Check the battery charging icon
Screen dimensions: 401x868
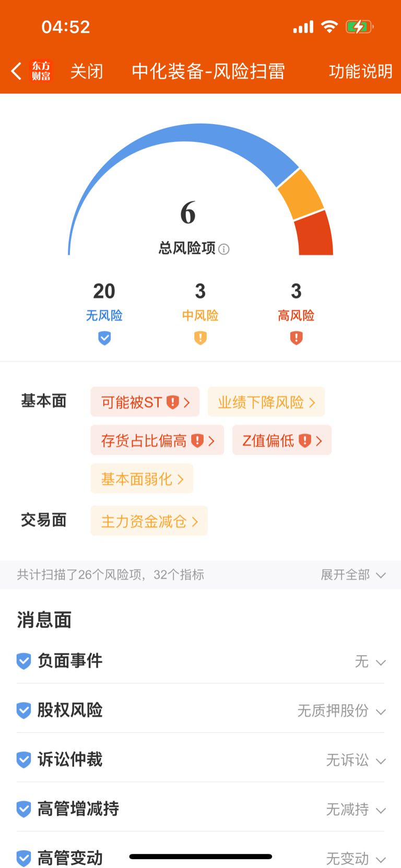[359, 27]
